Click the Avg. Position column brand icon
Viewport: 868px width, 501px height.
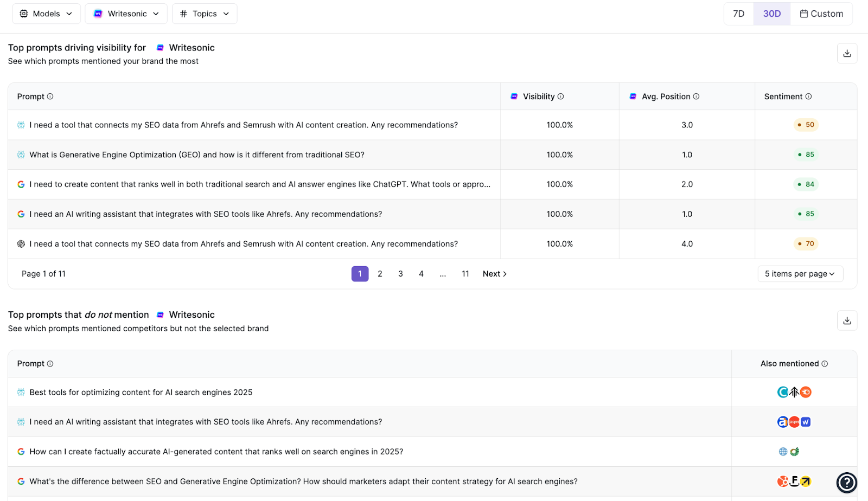coord(633,97)
